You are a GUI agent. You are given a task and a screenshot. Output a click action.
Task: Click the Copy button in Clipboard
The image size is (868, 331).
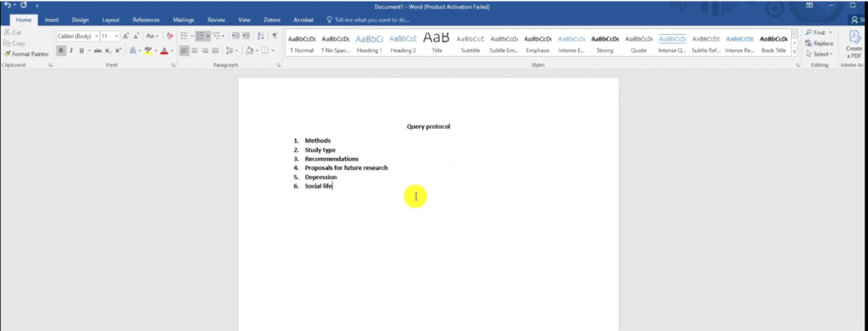coord(14,43)
